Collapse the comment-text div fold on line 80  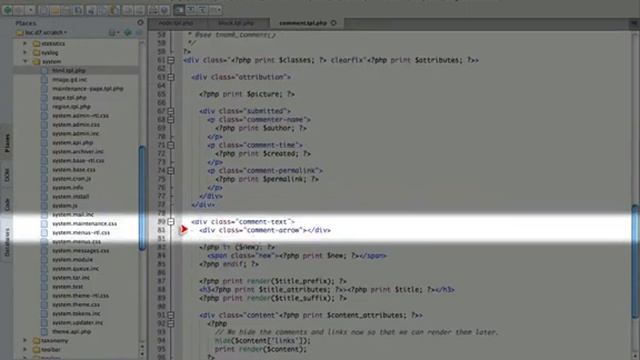171,222
